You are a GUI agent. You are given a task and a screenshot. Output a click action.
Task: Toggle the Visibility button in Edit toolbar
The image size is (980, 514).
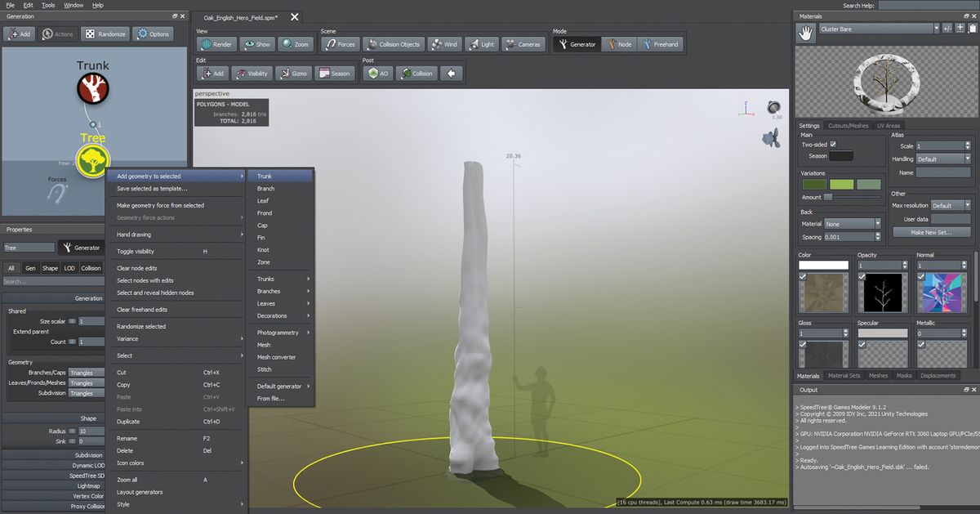click(251, 73)
